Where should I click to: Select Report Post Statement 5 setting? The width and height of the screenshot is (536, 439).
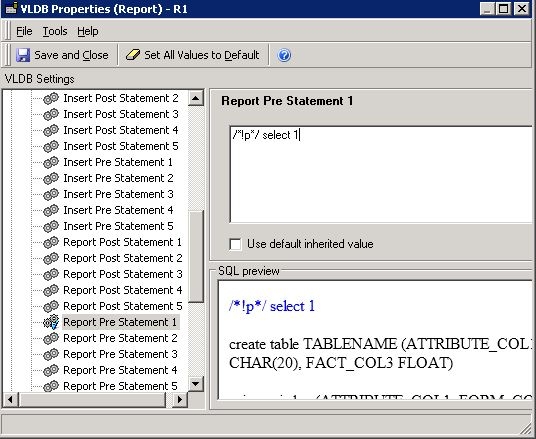(123, 306)
